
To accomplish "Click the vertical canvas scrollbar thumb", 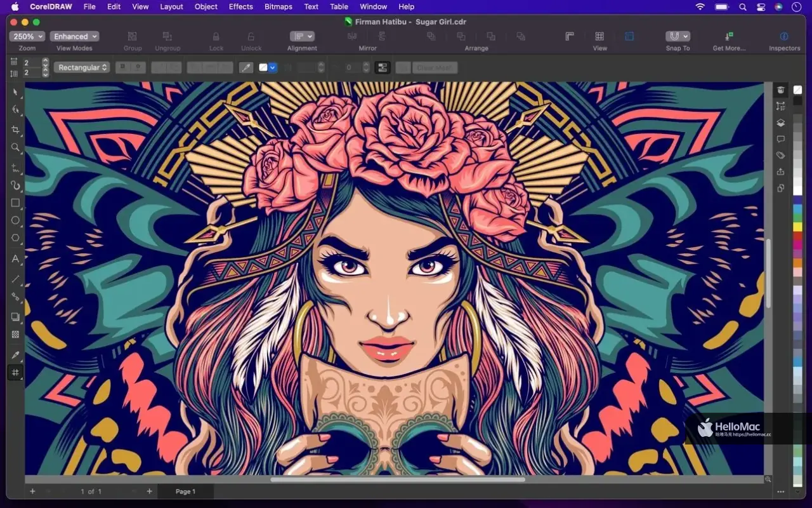I will pos(768,274).
